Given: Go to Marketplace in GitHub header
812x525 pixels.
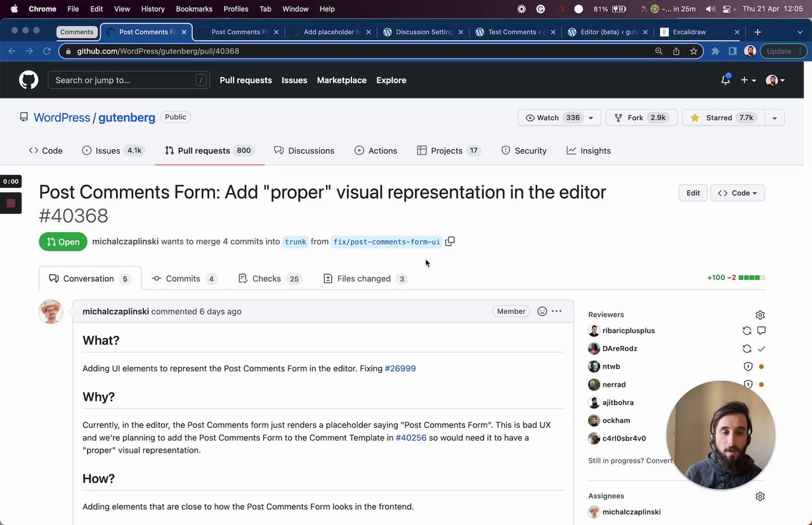Looking at the screenshot, I should pos(342,80).
